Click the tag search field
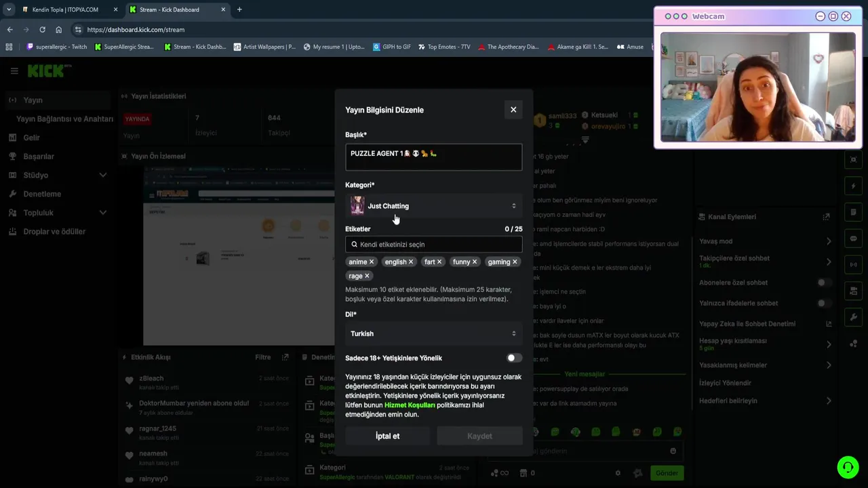Screen dimensions: 868x488 point(434,245)
